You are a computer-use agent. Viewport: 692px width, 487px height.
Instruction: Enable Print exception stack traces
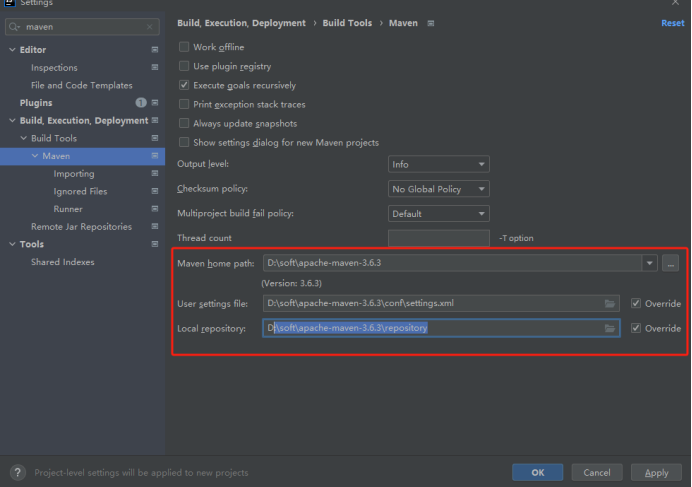pos(184,104)
